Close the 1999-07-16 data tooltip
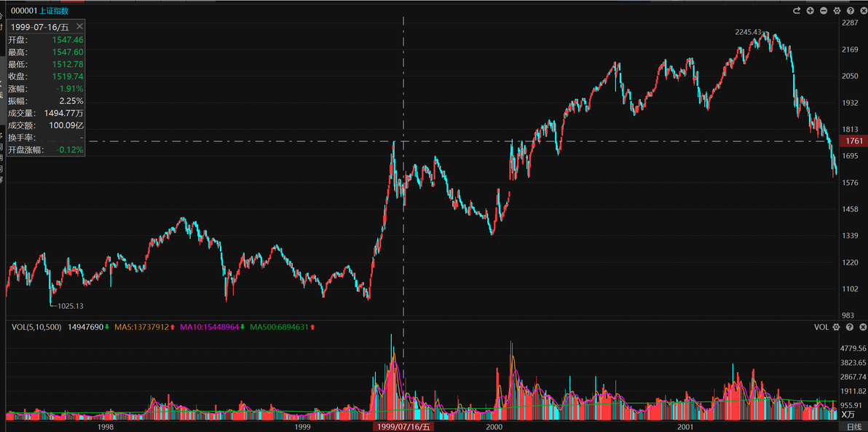Viewport: 868px width, 432px height. [79, 26]
